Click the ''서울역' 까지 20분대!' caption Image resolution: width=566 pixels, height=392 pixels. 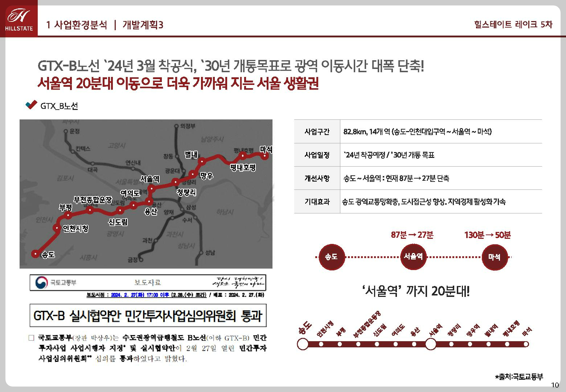pyautogui.click(x=416, y=291)
